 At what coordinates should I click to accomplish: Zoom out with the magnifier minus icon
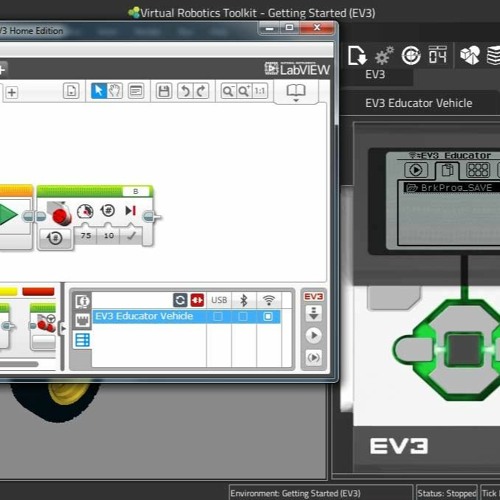[228, 91]
